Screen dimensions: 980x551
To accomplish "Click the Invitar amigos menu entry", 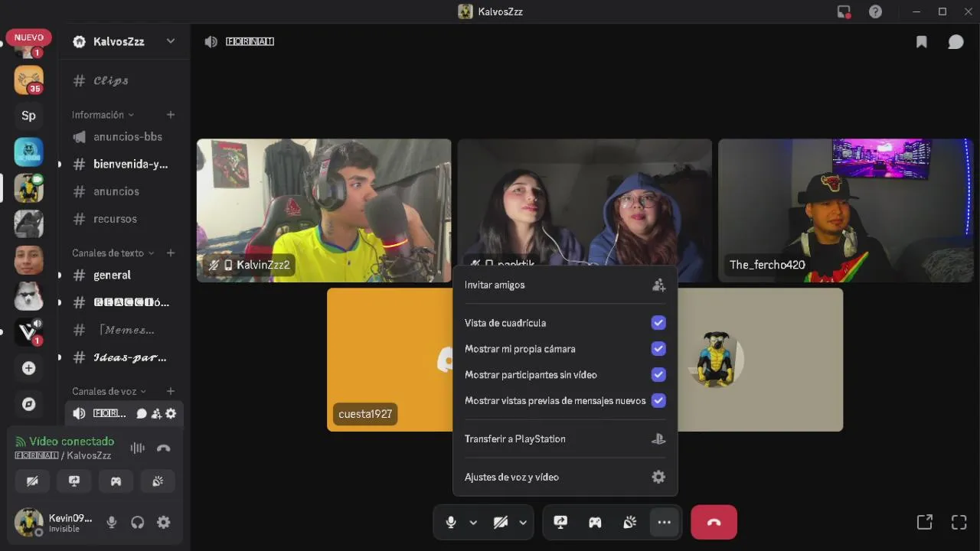I will (564, 285).
